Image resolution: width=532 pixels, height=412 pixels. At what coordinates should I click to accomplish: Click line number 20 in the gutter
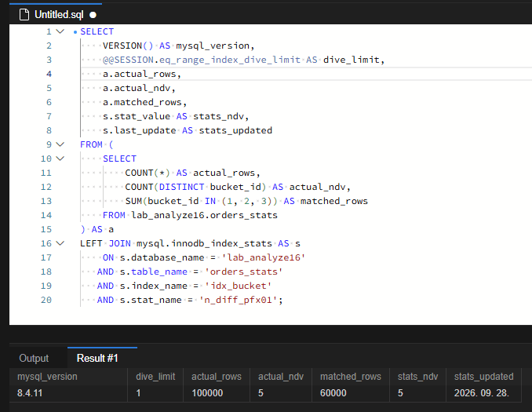click(x=46, y=300)
